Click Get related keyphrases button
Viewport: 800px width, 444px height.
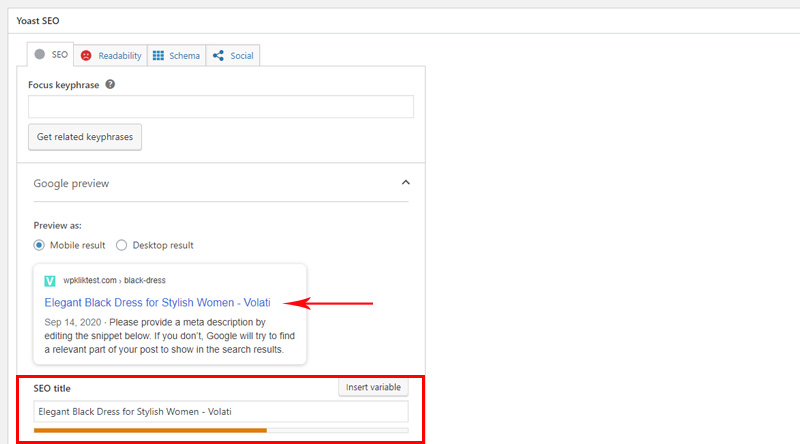click(x=85, y=137)
